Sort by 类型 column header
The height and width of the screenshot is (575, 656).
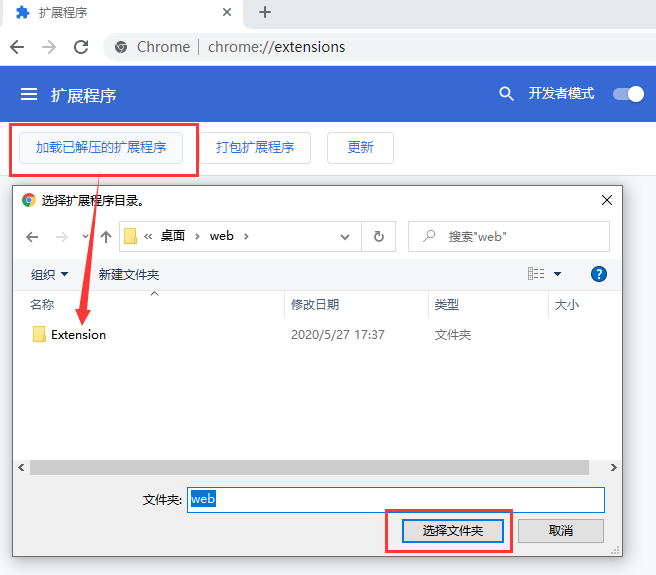click(x=446, y=304)
